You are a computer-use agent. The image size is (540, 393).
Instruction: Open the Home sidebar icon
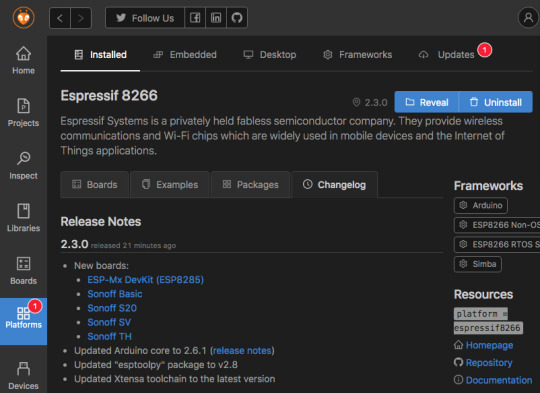pyautogui.click(x=23, y=60)
